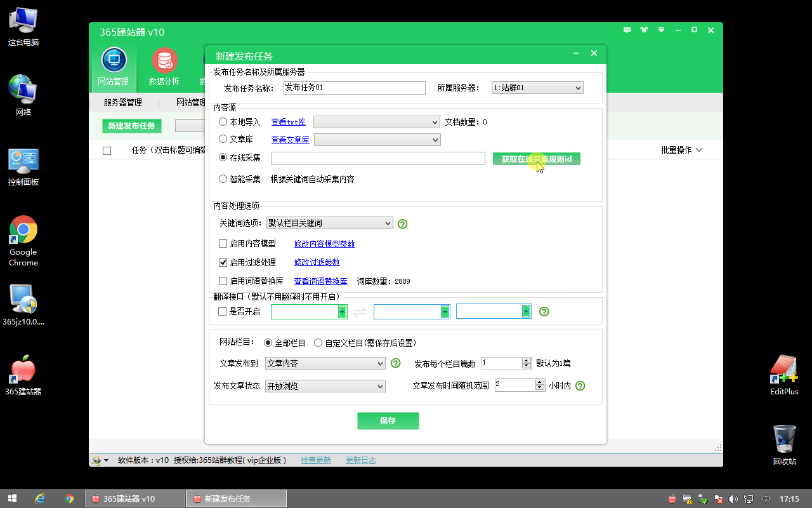Open the skin (shirt) icon in title bar
The width and height of the screenshot is (812, 508).
click(645, 30)
